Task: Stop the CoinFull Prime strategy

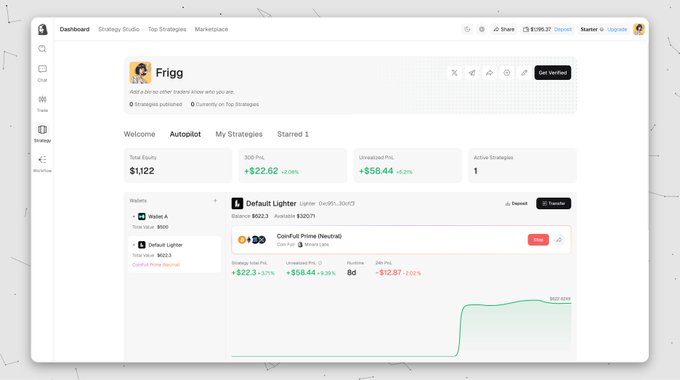Action: [x=538, y=239]
